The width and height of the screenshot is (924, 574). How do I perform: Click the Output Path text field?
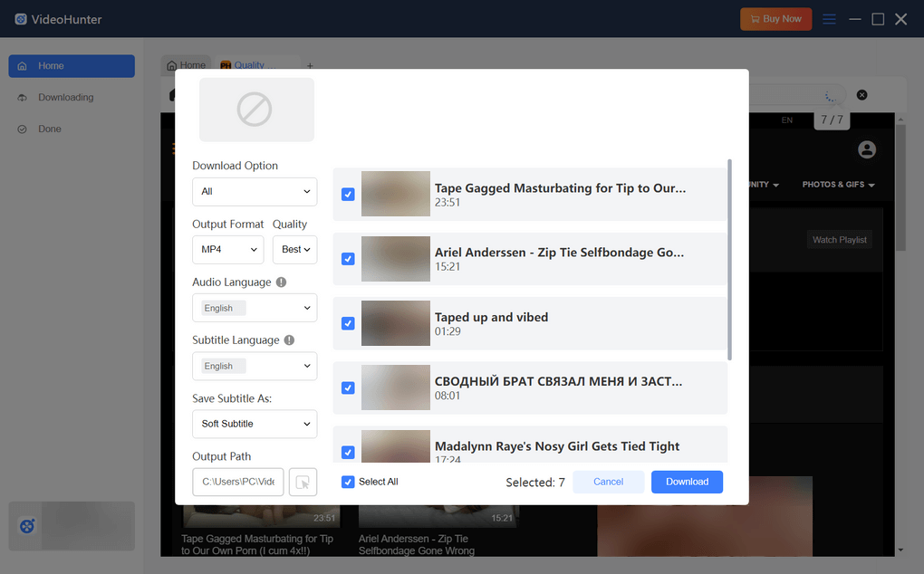pos(237,482)
